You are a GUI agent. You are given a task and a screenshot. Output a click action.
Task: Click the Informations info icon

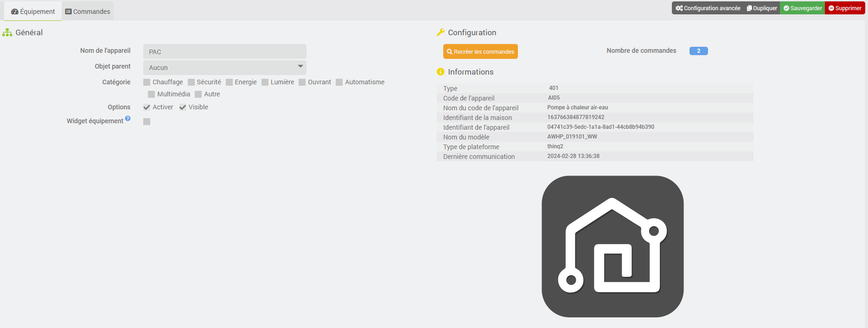tap(440, 72)
